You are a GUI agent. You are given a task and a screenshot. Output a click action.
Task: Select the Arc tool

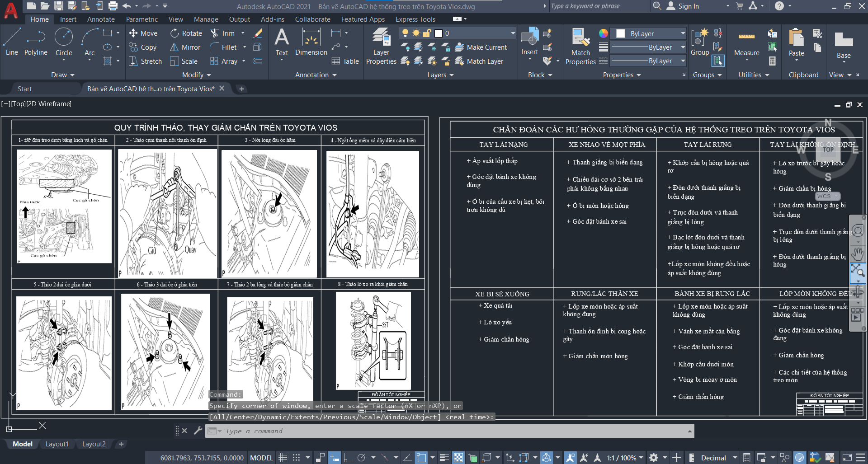tap(90, 42)
